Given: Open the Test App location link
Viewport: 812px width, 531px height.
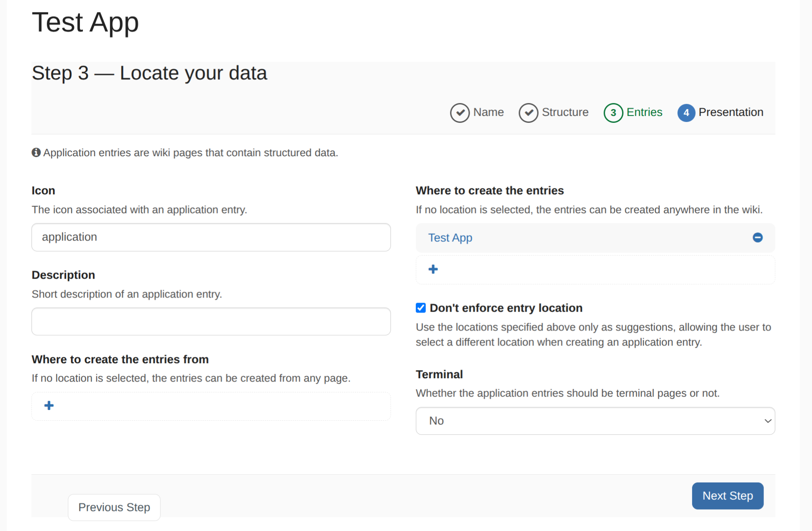Looking at the screenshot, I should (450, 237).
